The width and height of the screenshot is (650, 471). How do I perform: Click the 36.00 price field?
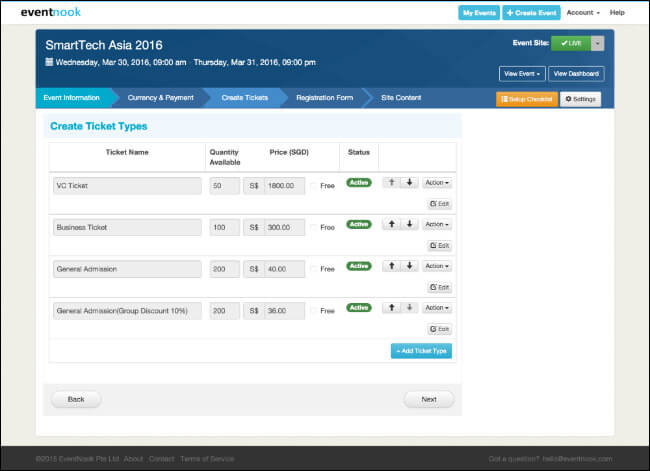[284, 311]
